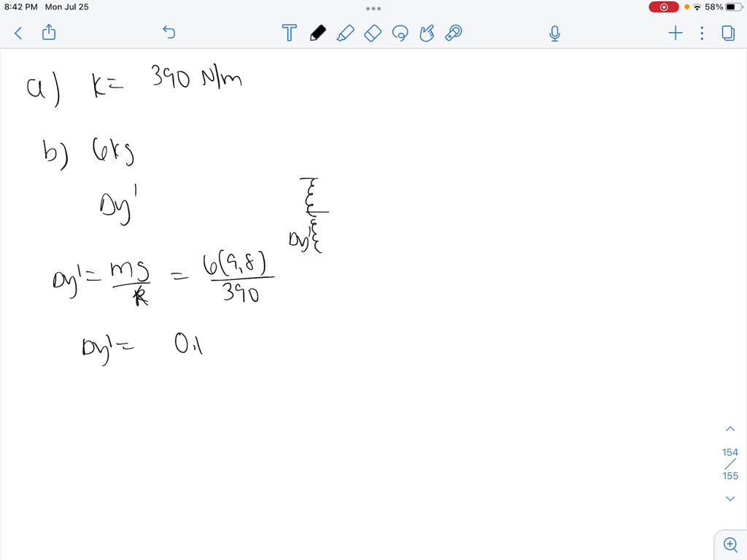Add new content with plus icon
Viewport: 747px width, 560px height.
[675, 33]
